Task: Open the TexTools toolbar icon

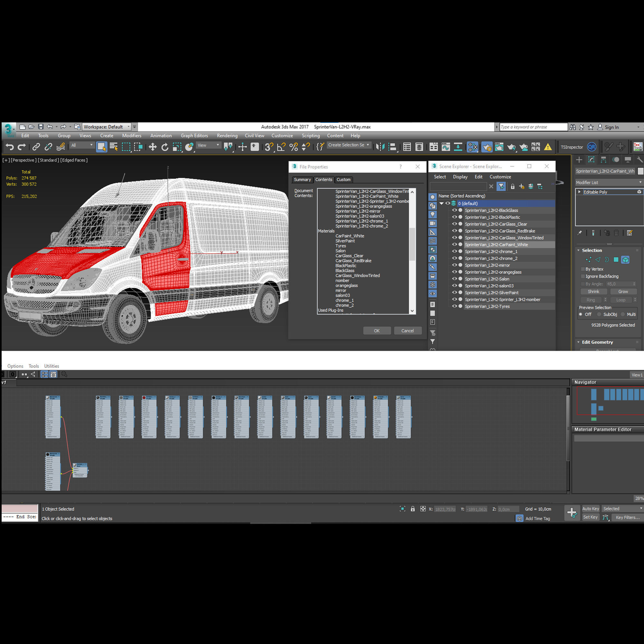Action: (x=638, y=147)
